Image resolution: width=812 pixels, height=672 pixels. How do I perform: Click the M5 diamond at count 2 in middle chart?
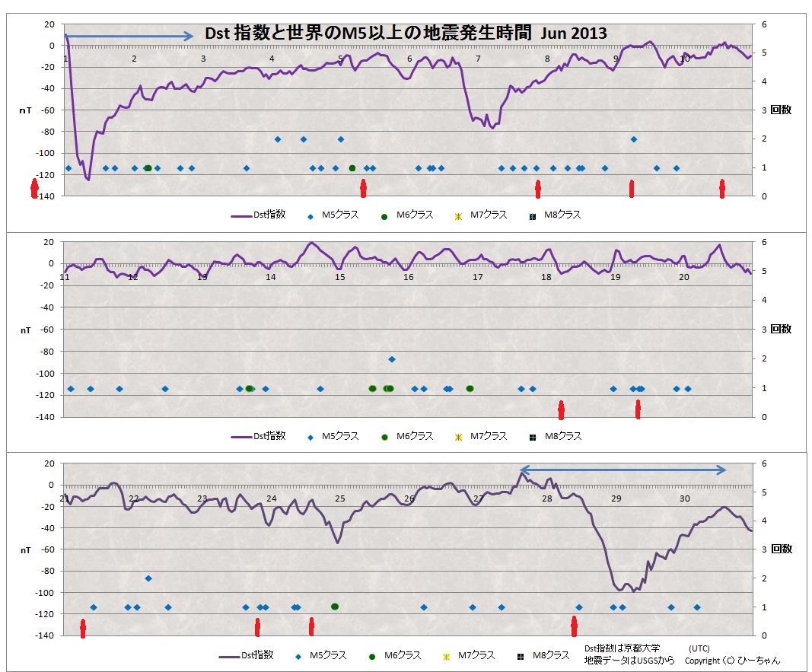pyautogui.click(x=392, y=358)
